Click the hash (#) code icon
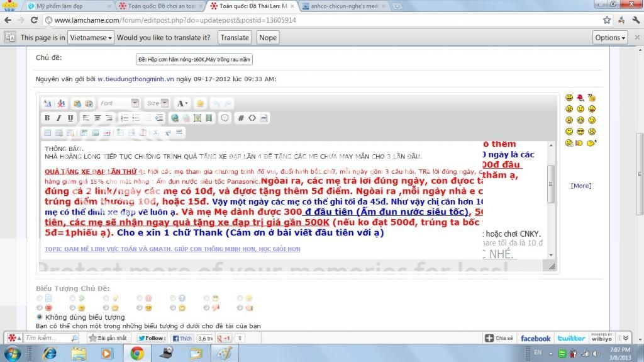 pyautogui.click(x=241, y=118)
